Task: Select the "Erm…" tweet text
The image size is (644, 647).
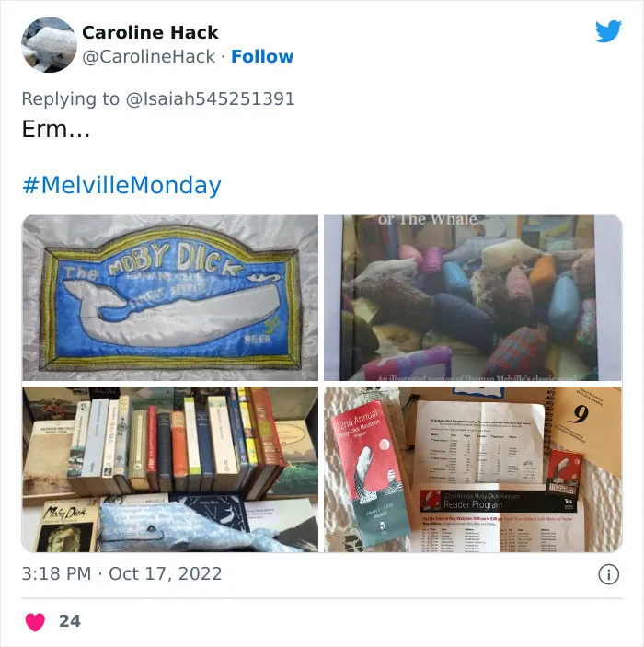Action: point(56,129)
